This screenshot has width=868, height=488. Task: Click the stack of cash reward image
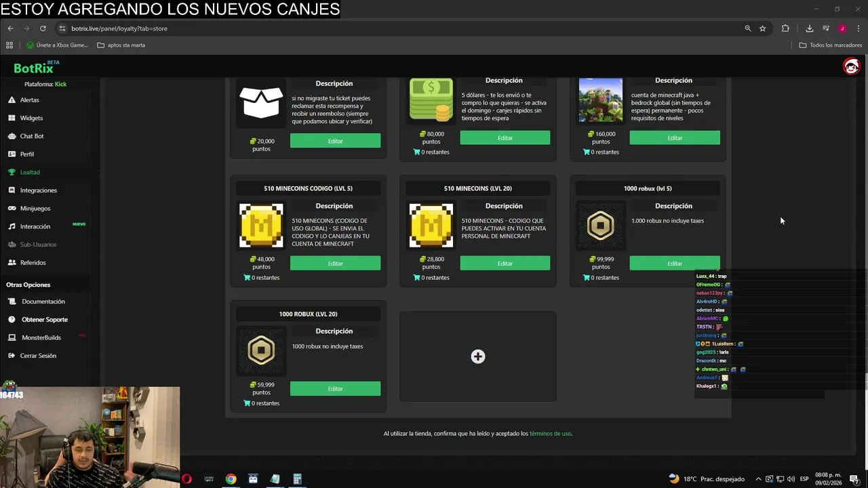[431, 100]
